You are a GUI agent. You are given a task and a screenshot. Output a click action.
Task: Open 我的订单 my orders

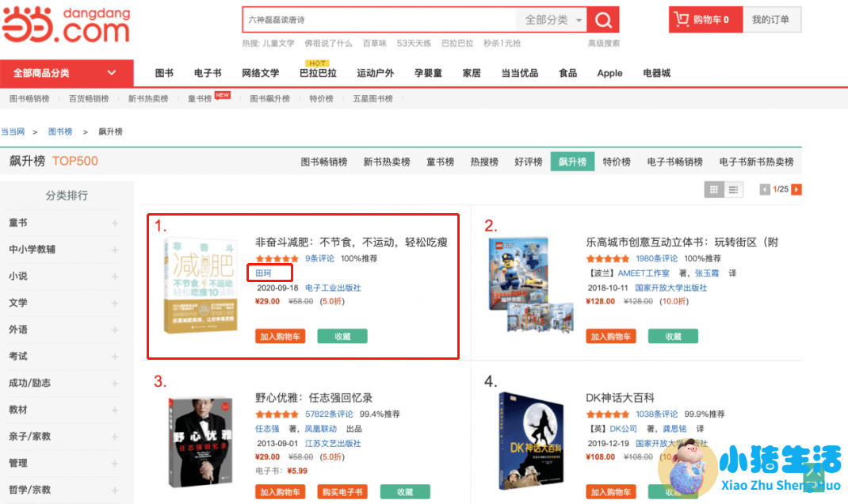(x=771, y=20)
